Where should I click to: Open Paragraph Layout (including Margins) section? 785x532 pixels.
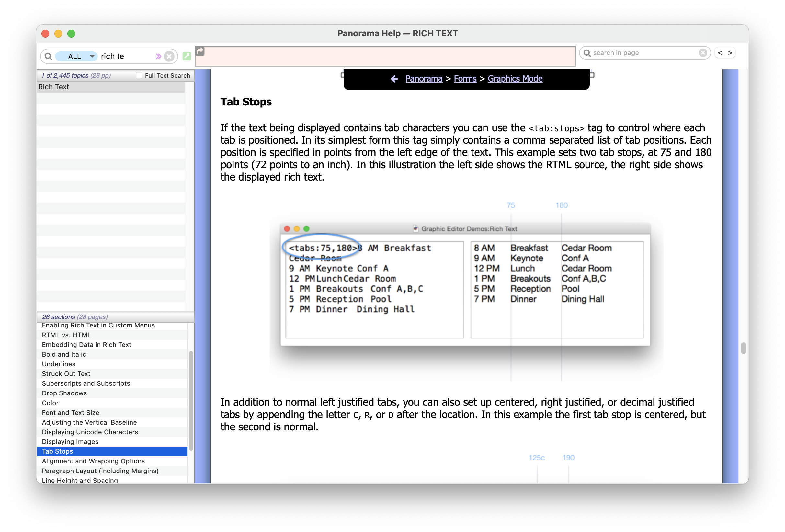(x=112, y=471)
